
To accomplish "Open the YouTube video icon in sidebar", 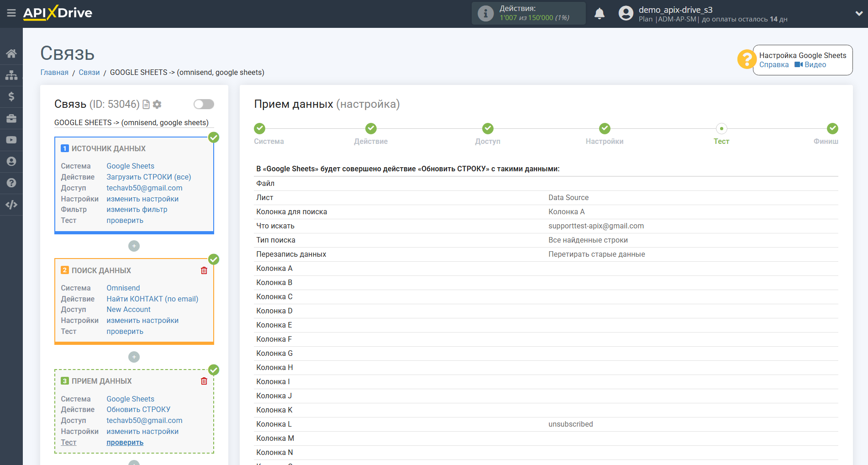I will click(x=11, y=140).
